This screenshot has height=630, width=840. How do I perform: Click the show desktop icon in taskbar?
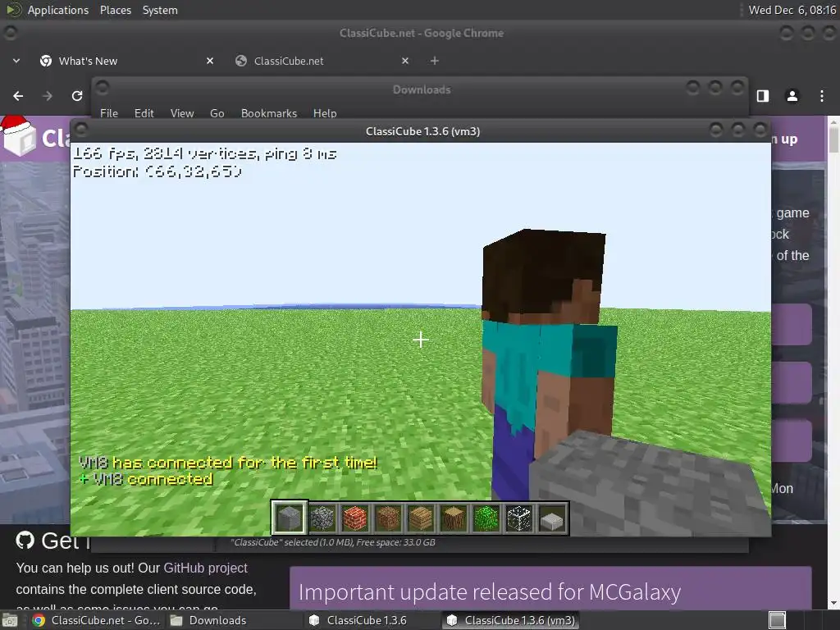pos(9,621)
